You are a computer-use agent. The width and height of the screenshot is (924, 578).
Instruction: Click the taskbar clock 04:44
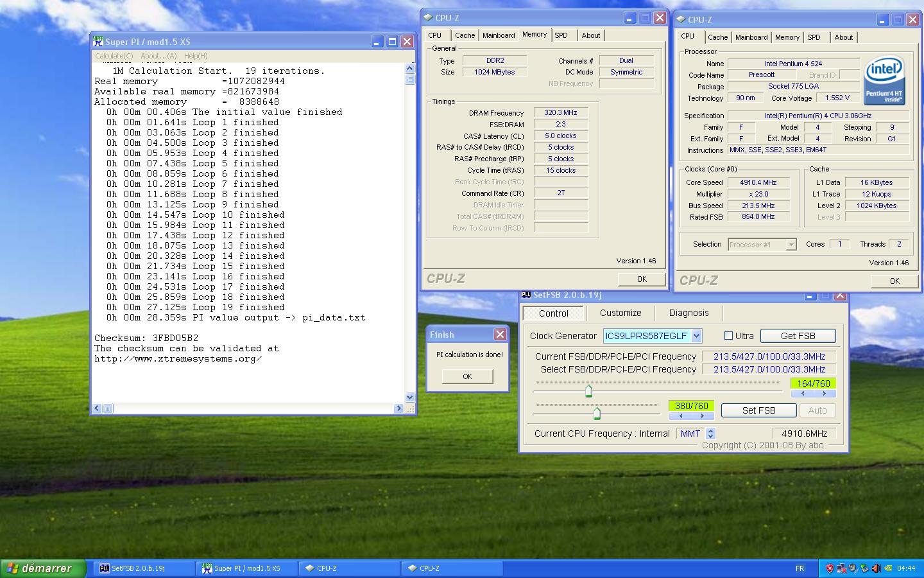[906, 568]
